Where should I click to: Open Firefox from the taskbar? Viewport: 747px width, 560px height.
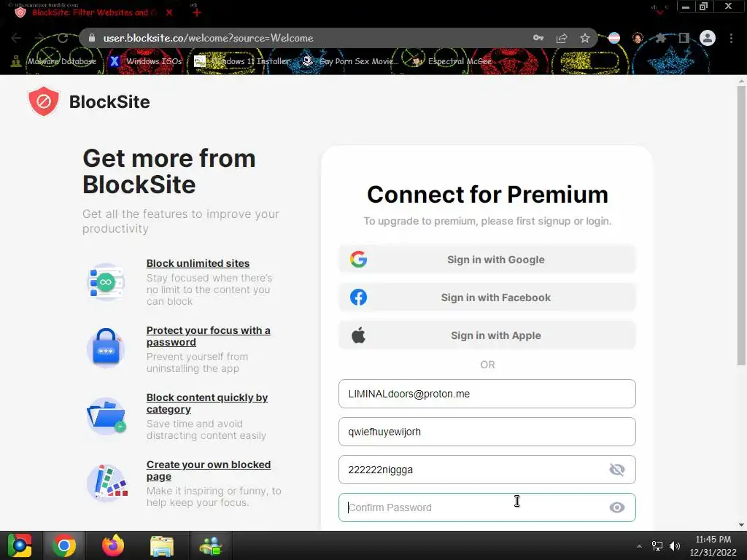(113, 545)
